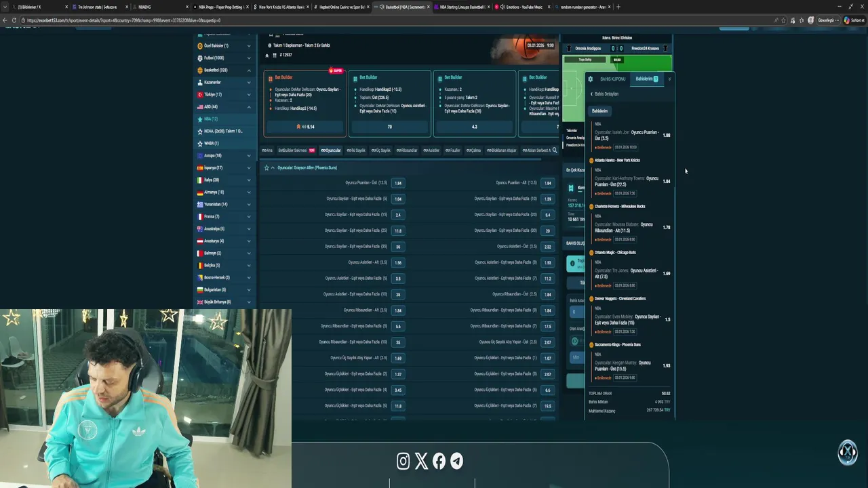This screenshot has height=488, width=868.
Task: Collapse the Drayson Allen market section
Action: [273, 167]
